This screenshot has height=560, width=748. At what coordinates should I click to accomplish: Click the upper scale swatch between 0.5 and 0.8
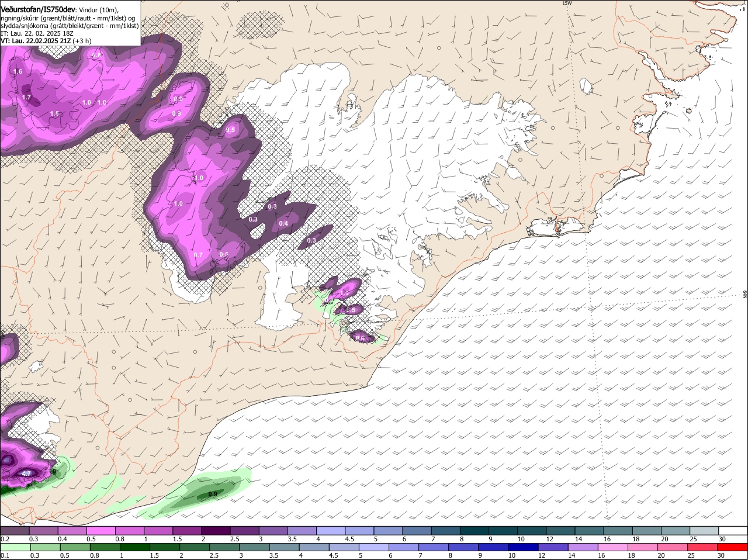pos(101,530)
